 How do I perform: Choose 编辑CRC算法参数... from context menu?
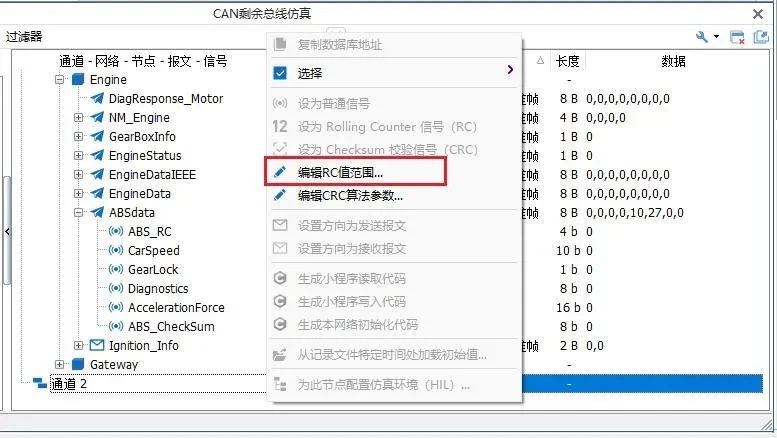(x=350, y=195)
